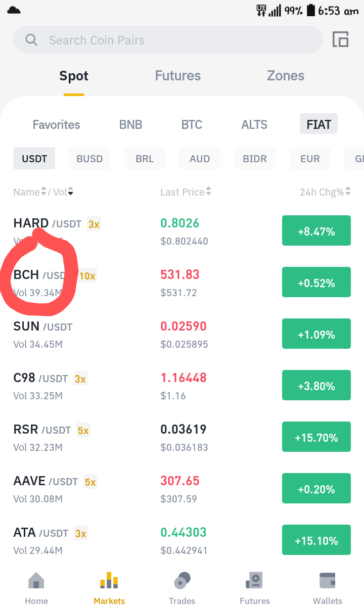Open the Trades icon in bottom bar

pos(182,581)
